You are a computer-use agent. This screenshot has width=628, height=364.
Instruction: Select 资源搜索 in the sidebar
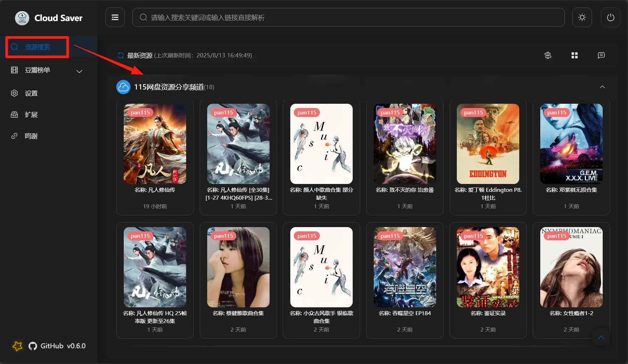point(37,47)
